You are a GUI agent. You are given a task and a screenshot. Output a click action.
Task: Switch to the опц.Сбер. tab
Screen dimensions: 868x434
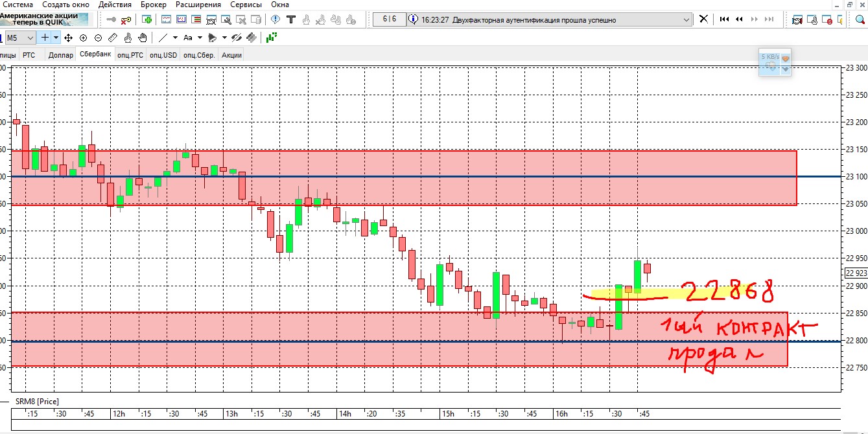(x=199, y=55)
